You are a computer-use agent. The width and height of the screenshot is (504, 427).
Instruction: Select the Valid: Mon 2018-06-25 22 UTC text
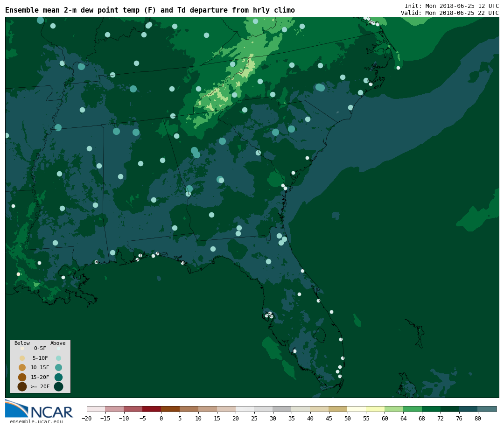click(449, 13)
